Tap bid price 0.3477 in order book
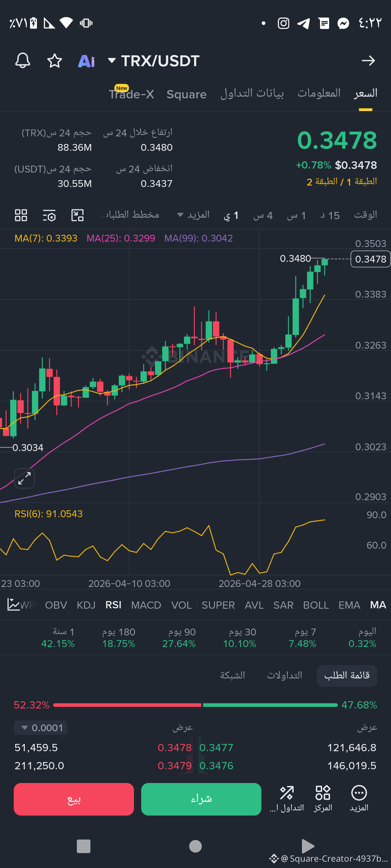This screenshot has width=391, height=868. (x=216, y=748)
